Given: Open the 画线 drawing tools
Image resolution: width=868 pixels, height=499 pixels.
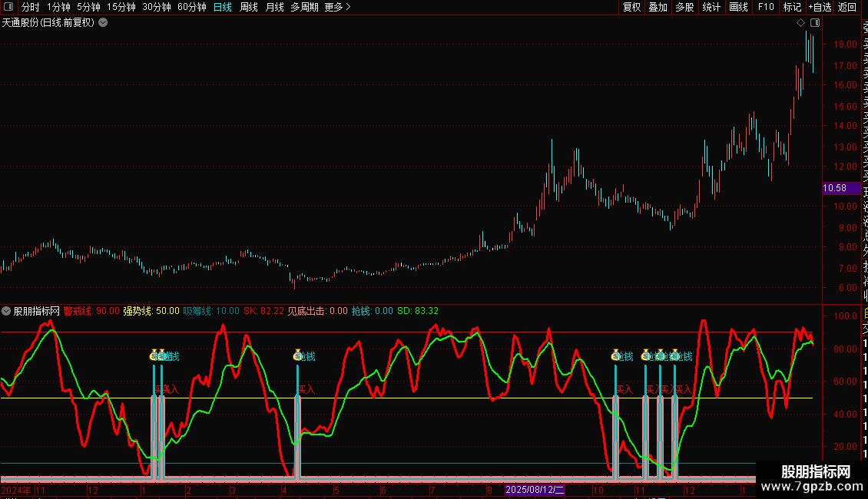Looking at the screenshot, I should (738, 7).
